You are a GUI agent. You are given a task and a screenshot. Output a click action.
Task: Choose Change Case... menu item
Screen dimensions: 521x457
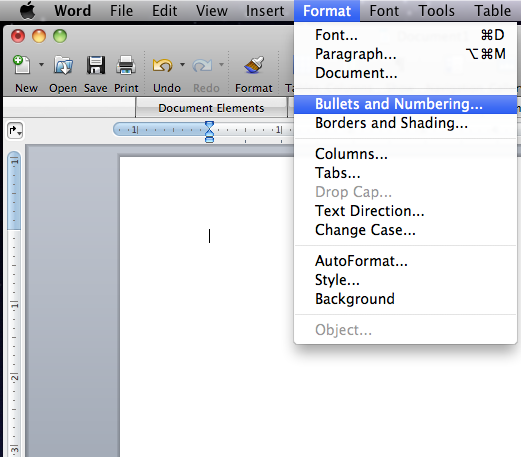pyautogui.click(x=405, y=230)
